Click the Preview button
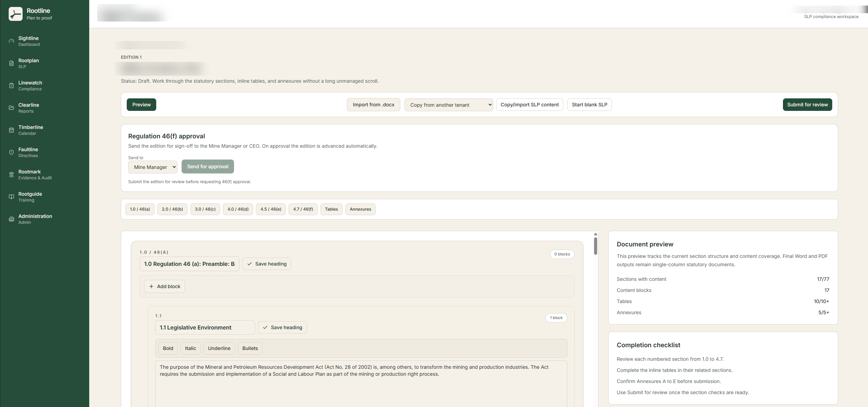 tap(141, 105)
